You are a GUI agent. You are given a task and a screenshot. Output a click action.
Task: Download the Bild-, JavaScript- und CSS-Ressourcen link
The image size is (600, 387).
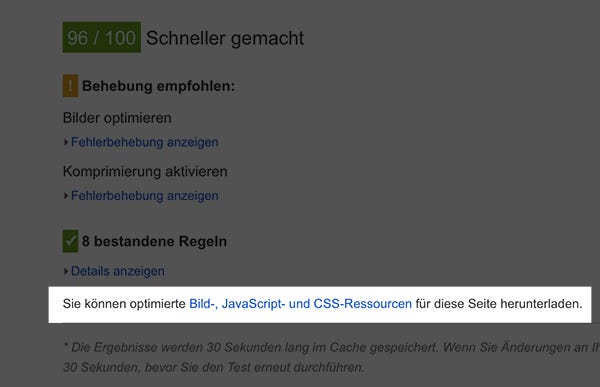click(300, 304)
